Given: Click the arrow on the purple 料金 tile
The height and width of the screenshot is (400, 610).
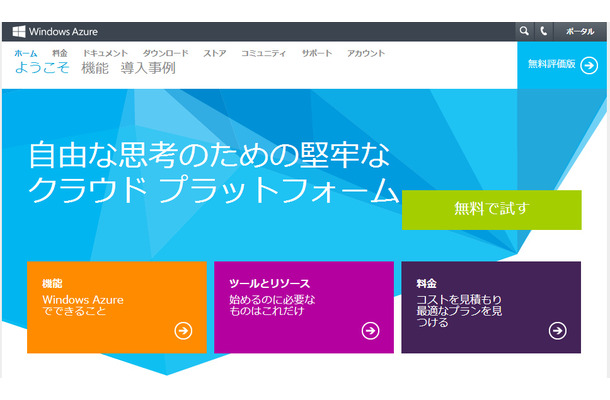Looking at the screenshot, I should (x=557, y=331).
